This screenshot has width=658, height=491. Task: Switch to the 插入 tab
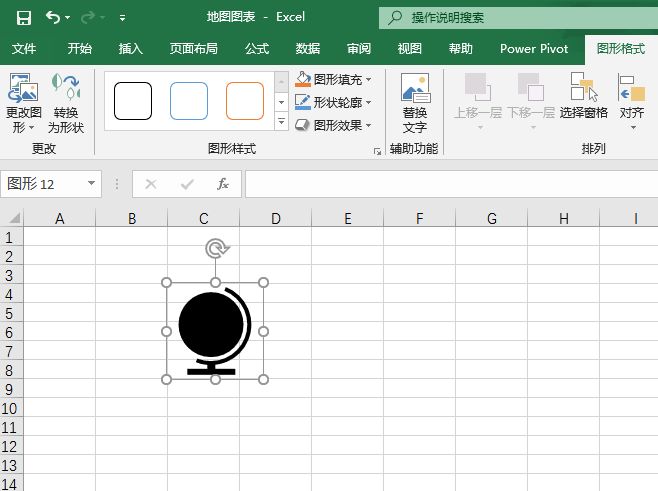click(131, 49)
